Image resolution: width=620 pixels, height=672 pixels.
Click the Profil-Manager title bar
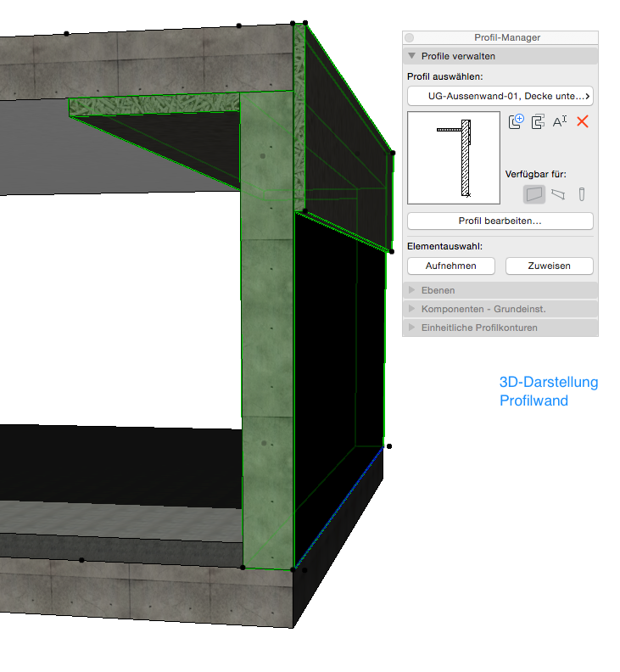(x=507, y=37)
